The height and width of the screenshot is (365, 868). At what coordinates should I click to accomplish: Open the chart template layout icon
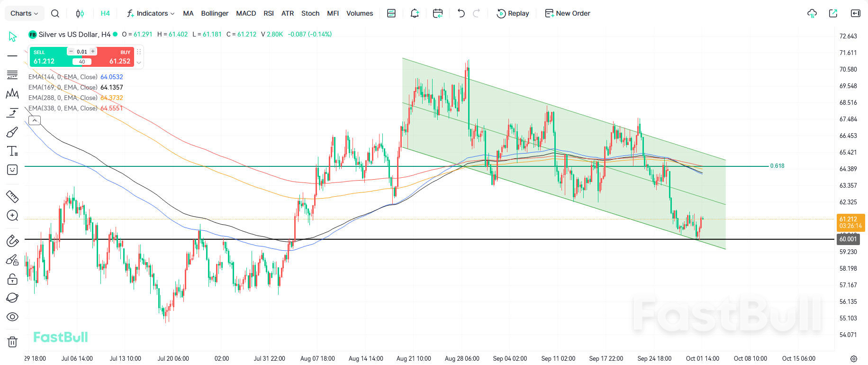pyautogui.click(x=391, y=13)
